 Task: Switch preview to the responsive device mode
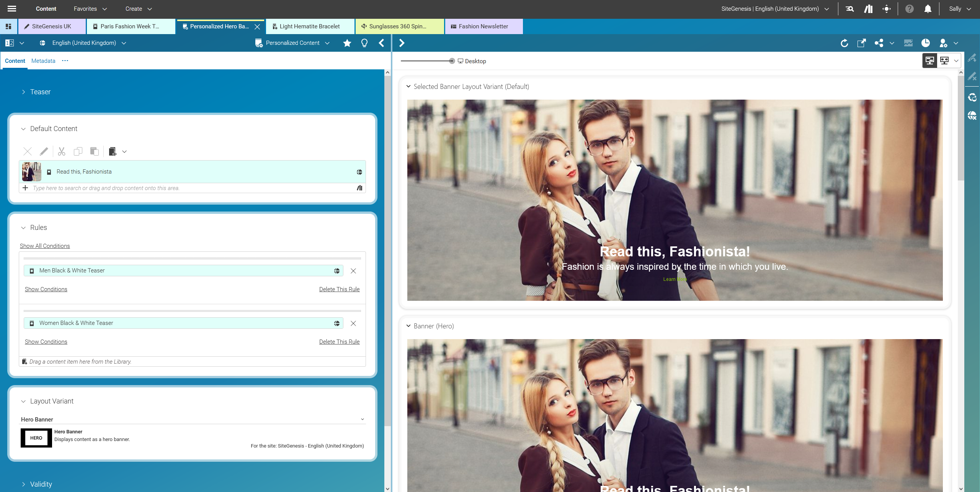944,60
